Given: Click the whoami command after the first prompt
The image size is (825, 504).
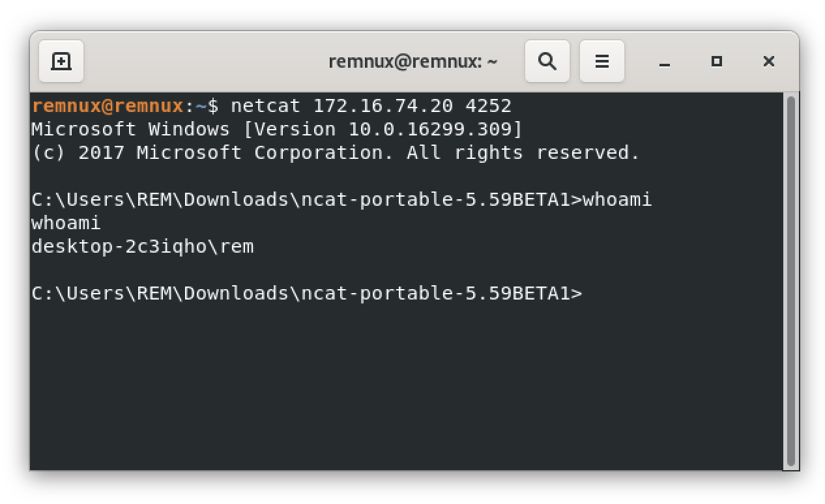Looking at the screenshot, I should (x=617, y=199).
